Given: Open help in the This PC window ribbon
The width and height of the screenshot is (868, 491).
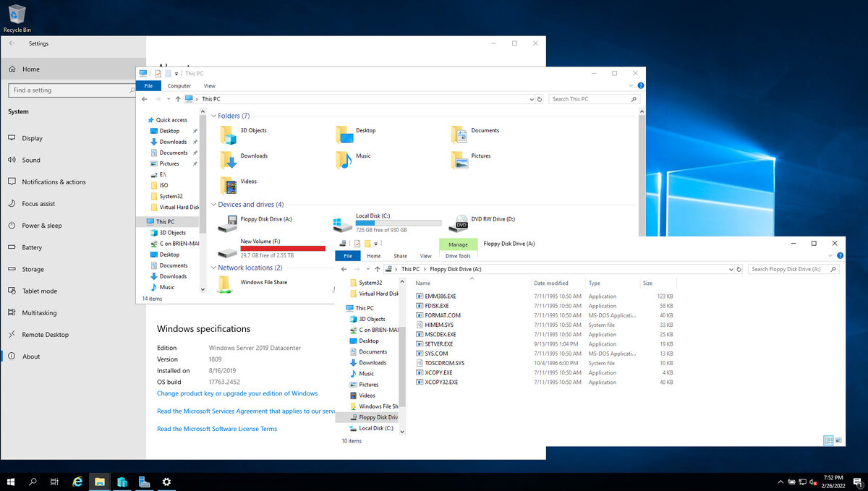Looking at the screenshot, I should 641,85.
